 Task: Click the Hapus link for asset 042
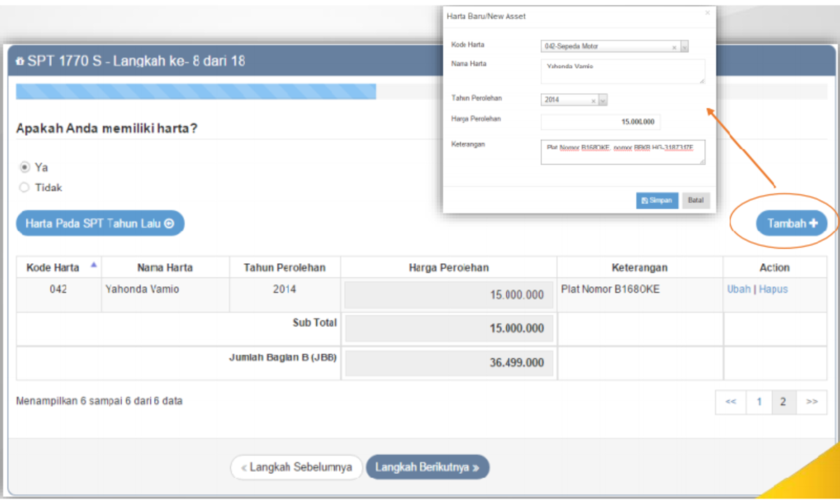(773, 288)
